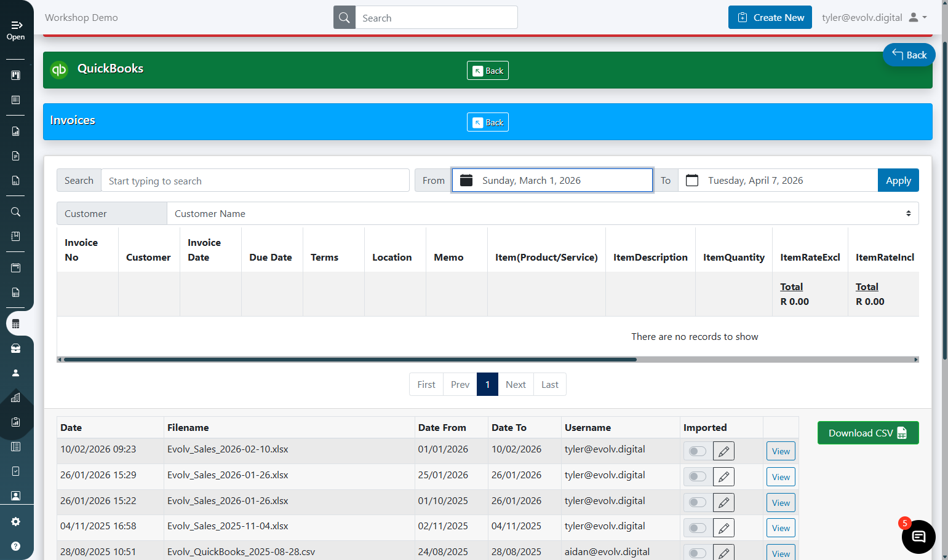
Task: Go to the First page
Action: pyautogui.click(x=426, y=384)
